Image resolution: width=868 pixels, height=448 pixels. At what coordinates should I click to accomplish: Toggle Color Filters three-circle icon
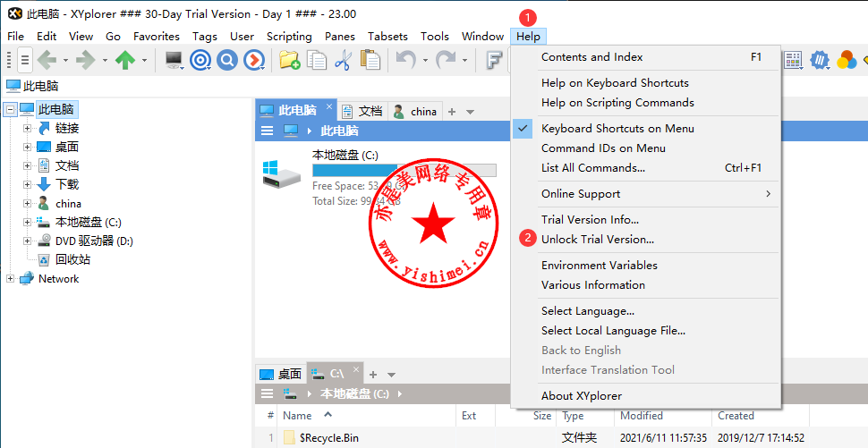click(846, 60)
